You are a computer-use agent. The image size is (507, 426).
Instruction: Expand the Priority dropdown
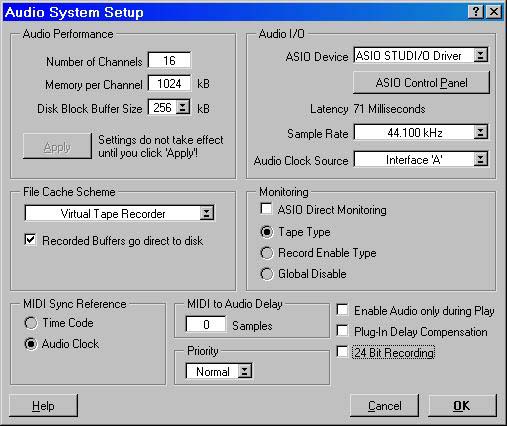pos(245,371)
